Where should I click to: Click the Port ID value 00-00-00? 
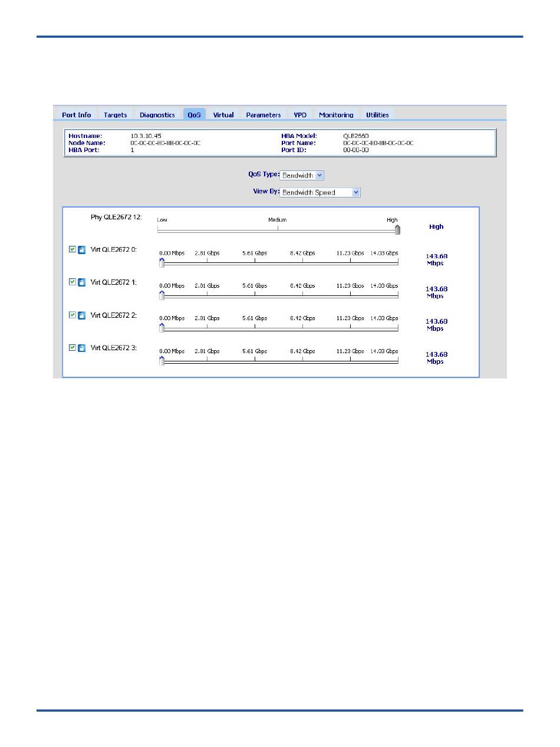click(x=356, y=150)
